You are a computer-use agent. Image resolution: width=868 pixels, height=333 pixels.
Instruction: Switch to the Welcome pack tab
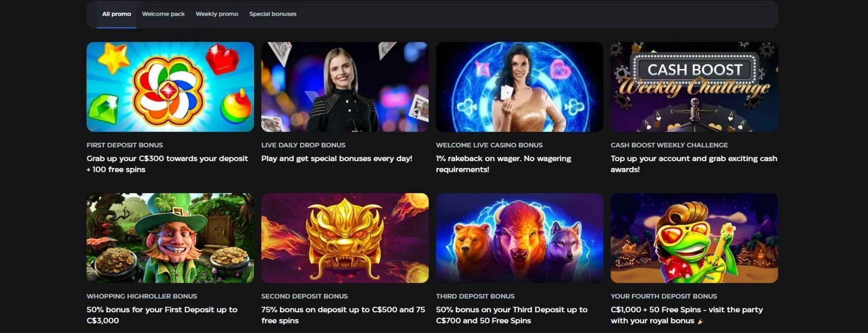[x=163, y=14]
